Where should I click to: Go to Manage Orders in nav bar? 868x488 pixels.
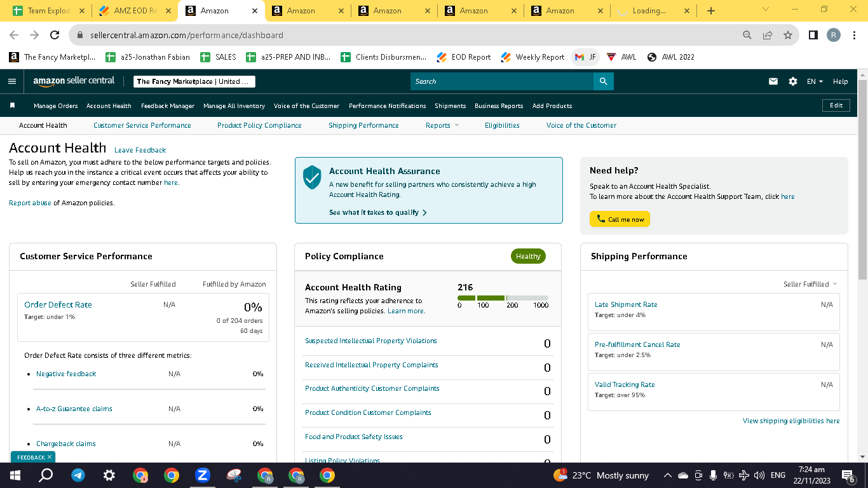(x=55, y=105)
